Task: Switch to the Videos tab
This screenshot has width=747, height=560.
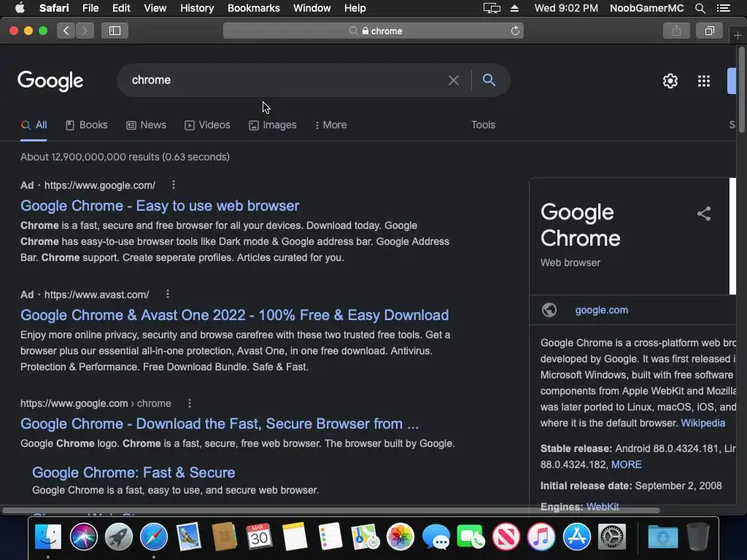Action: coord(207,125)
